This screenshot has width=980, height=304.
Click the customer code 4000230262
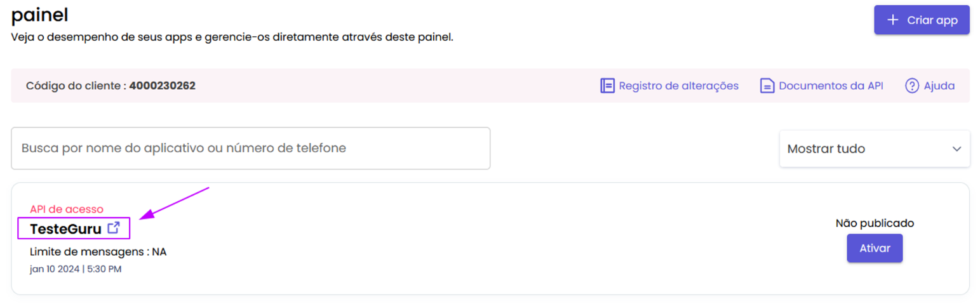162,86
